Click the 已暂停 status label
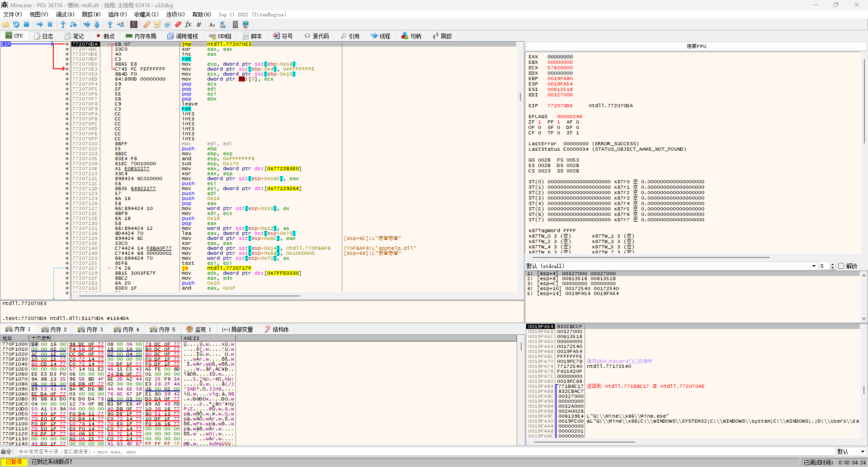Screen dimensions: 868x467 [x=14, y=462]
